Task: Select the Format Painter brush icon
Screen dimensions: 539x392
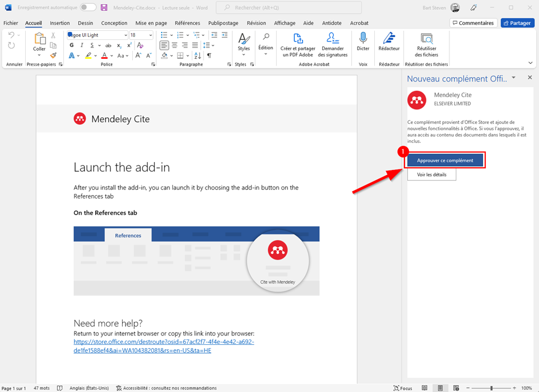Action: [x=53, y=55]
